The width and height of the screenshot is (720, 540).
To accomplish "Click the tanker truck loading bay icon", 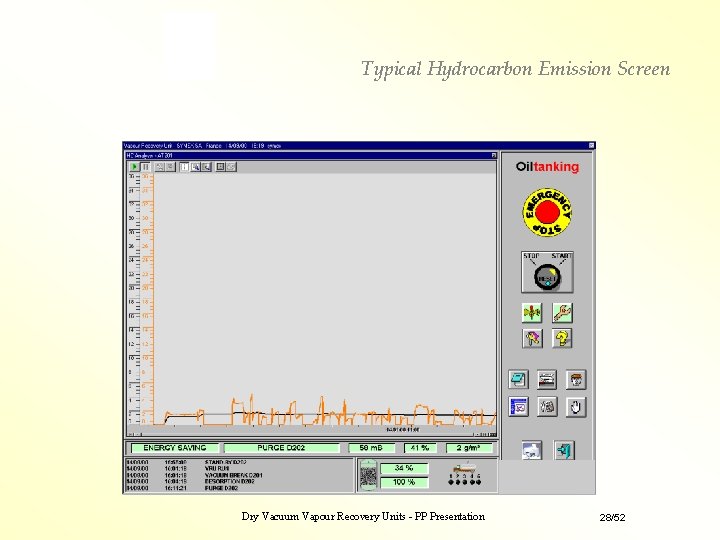I will click(x=465, y=469).
